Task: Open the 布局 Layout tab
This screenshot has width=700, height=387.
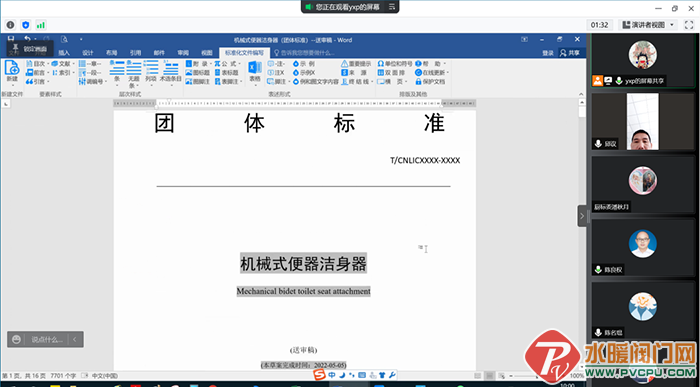Action: (112, 53)
